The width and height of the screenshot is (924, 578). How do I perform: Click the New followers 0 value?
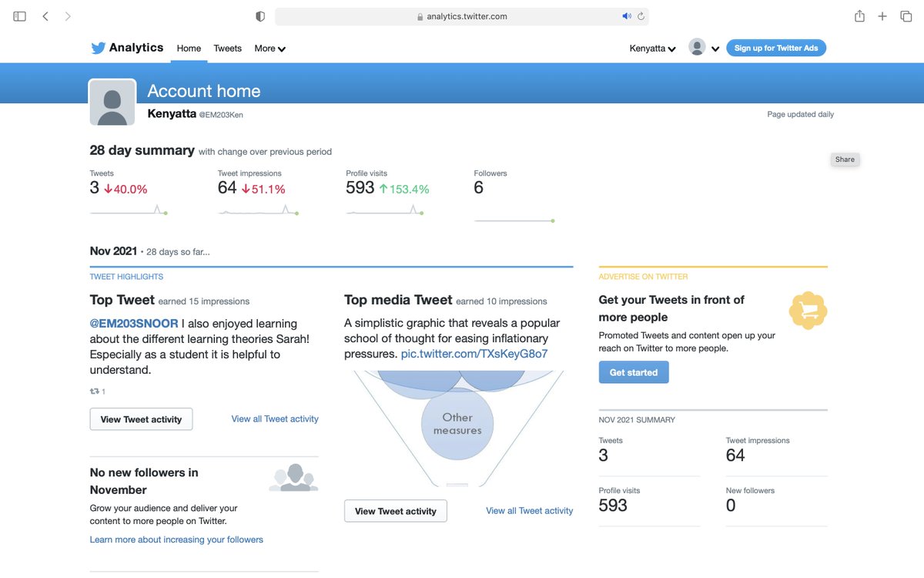[731, 506]
